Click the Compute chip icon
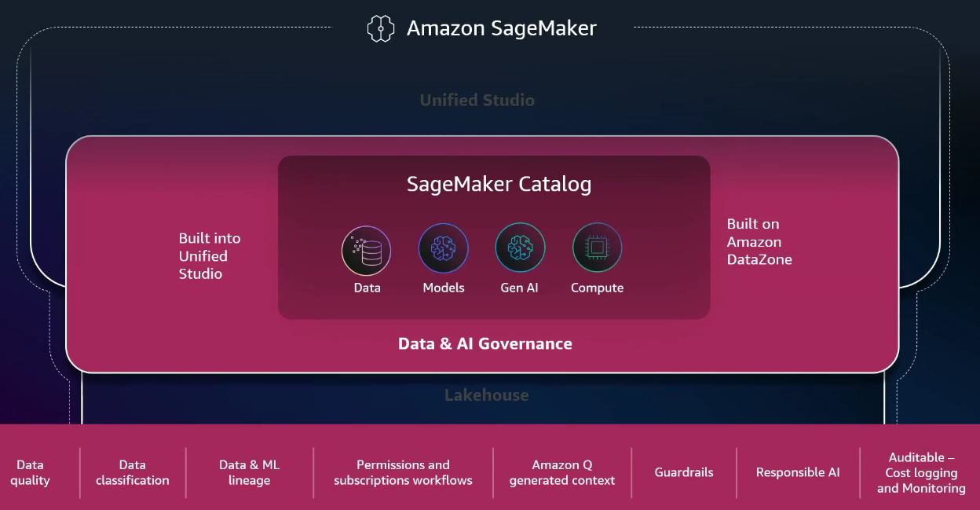The width and height of the screenshot is (980, 510). [597, 248]
